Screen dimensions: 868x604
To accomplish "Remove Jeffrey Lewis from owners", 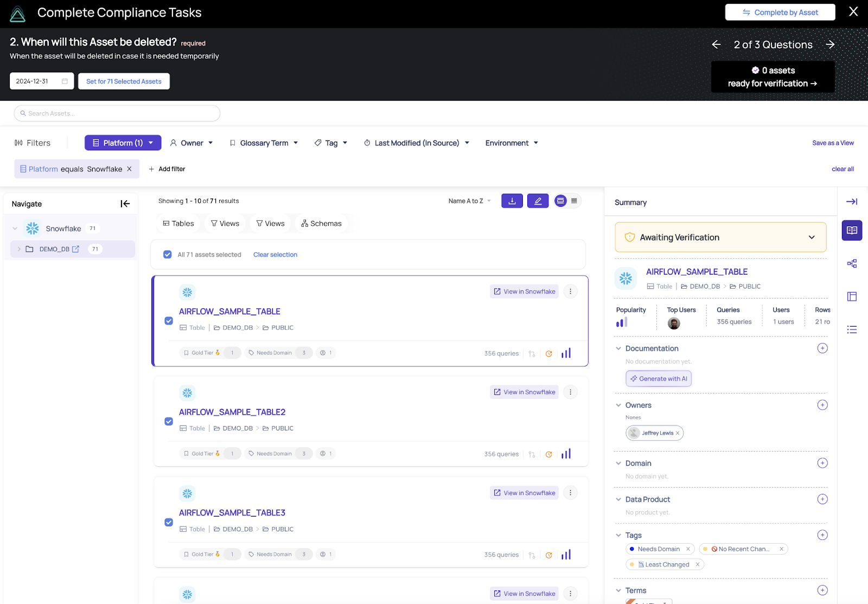I will tap(678, 433).
